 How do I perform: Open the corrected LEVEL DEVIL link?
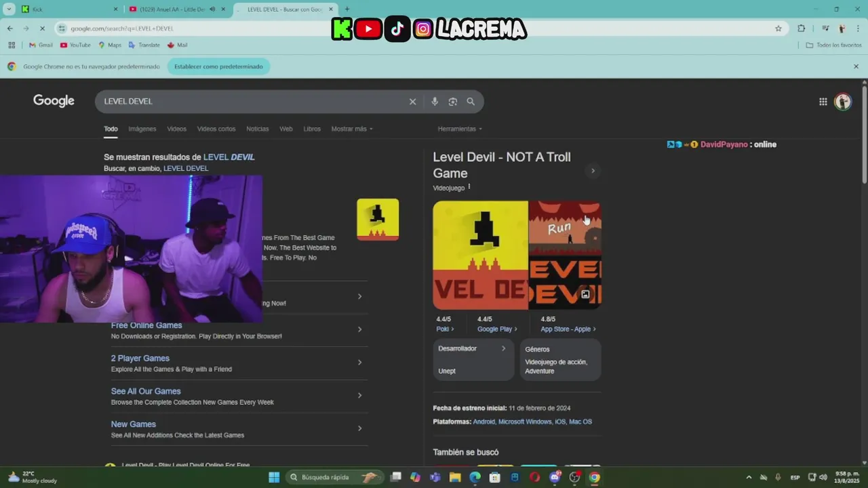pos(229,157)
